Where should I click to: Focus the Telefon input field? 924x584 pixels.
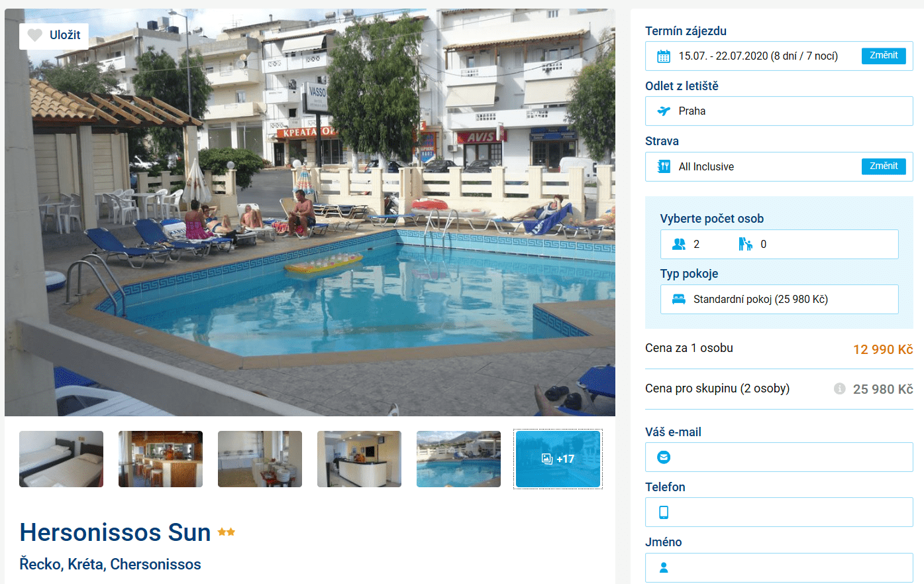click(779, 512)
